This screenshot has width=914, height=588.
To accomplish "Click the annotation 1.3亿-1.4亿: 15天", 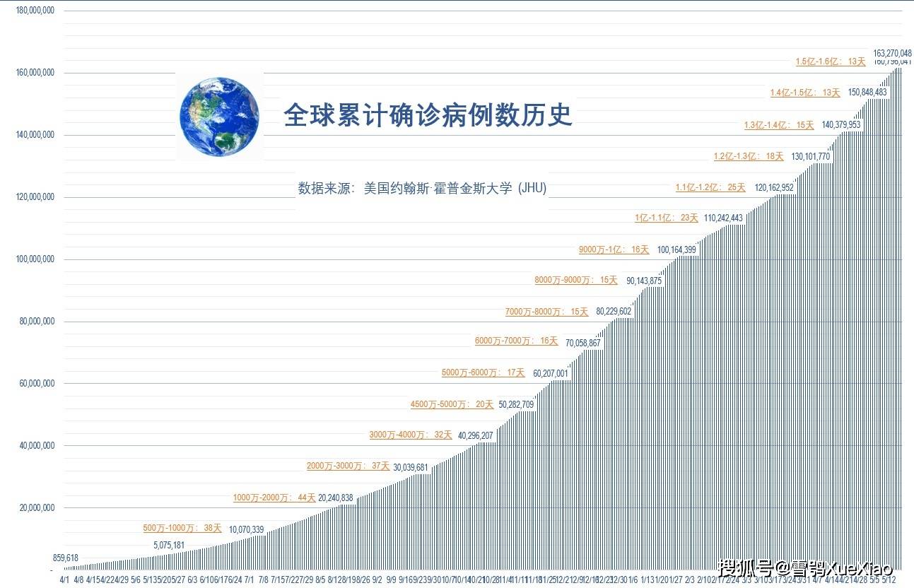I will 779,125.
